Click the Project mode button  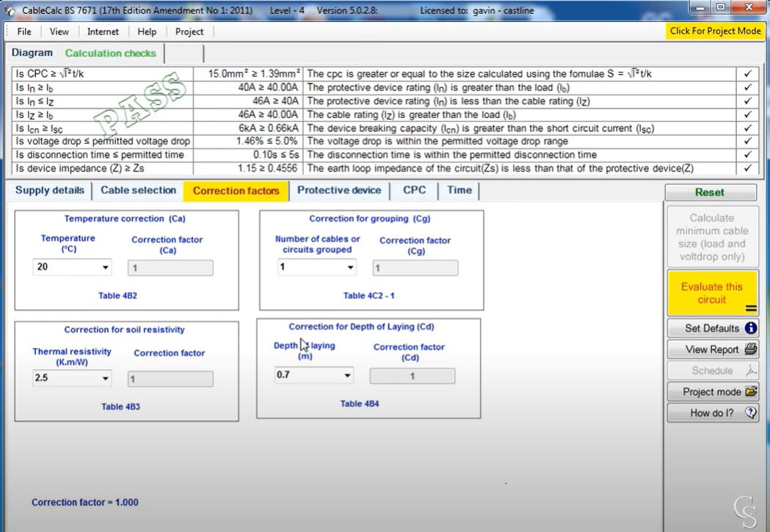(712, 392)
